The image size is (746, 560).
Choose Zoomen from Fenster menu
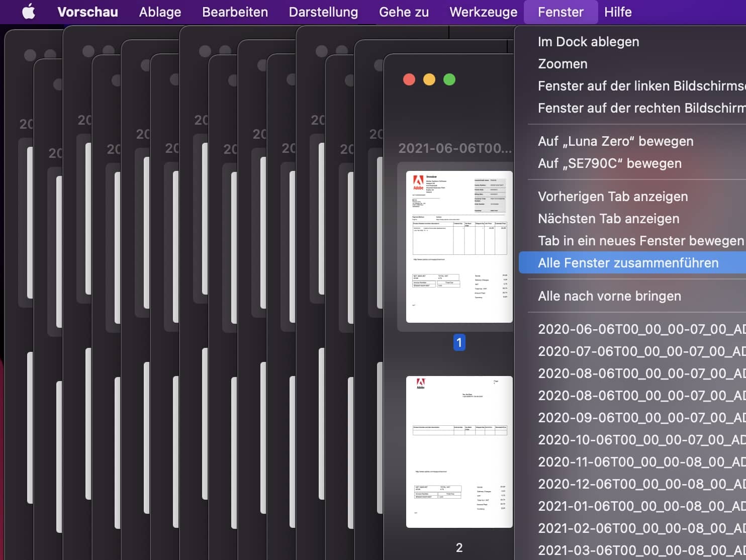632,64
